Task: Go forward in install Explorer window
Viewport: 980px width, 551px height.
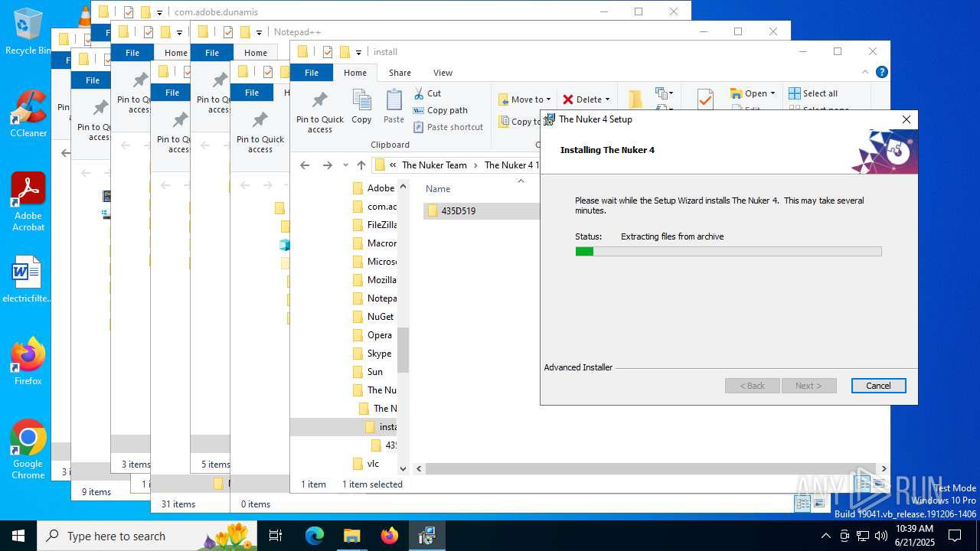Action: pos(328,165)
